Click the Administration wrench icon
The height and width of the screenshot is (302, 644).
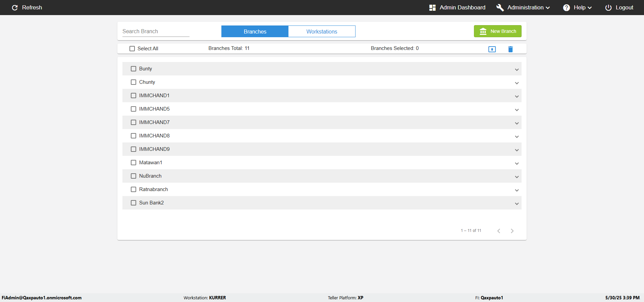pyautogui.click(x=500, y=8)
